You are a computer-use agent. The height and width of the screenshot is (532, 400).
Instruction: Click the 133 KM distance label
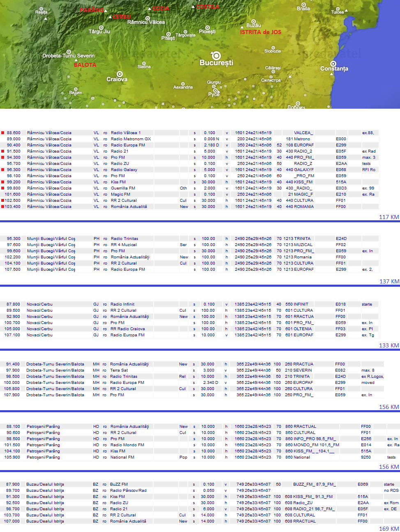click(x=389, y=345)
